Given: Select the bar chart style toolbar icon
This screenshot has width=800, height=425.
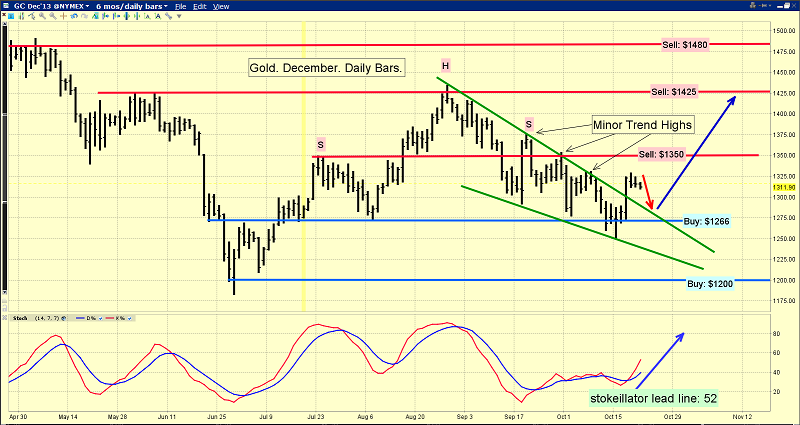Looking at the screenshot, I should pyautogui.click(x=21, y=16).
